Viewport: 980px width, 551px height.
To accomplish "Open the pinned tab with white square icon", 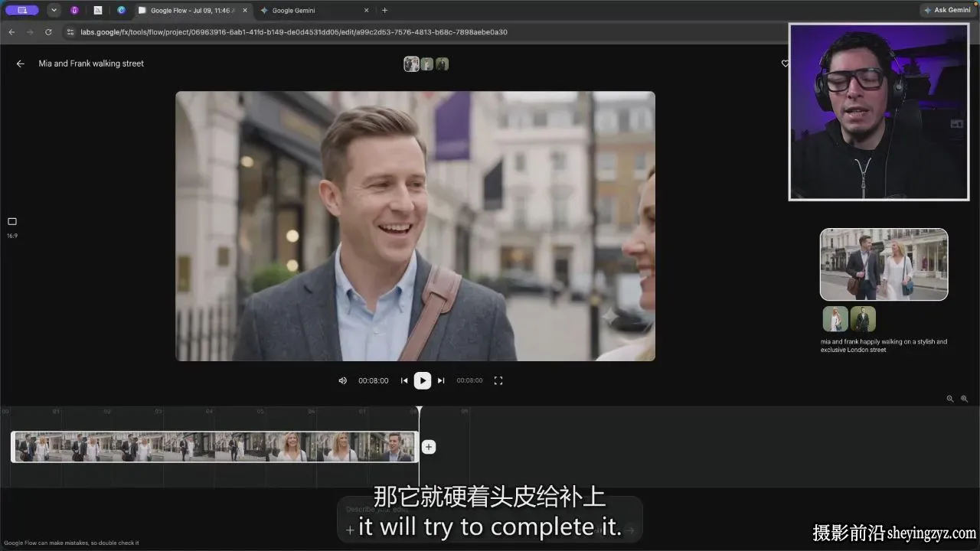I will click(x=98, y=11).
